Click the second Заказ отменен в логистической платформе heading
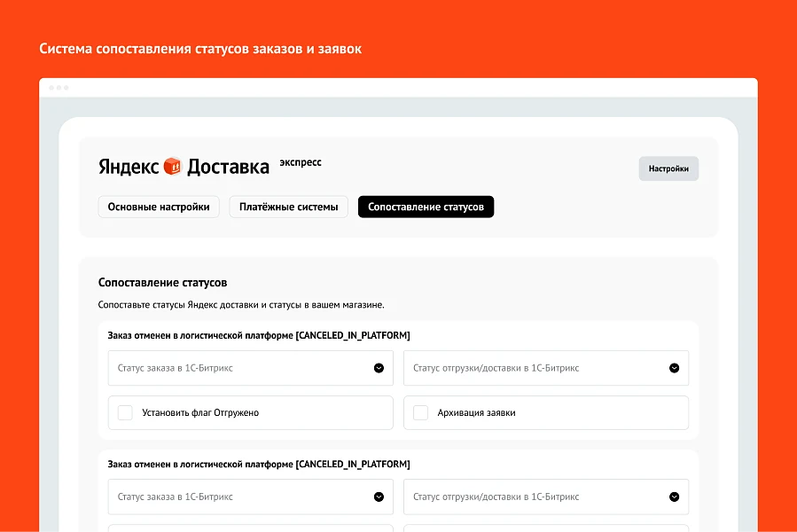Viewport: 797px width, 532px height. pos(259,464)
